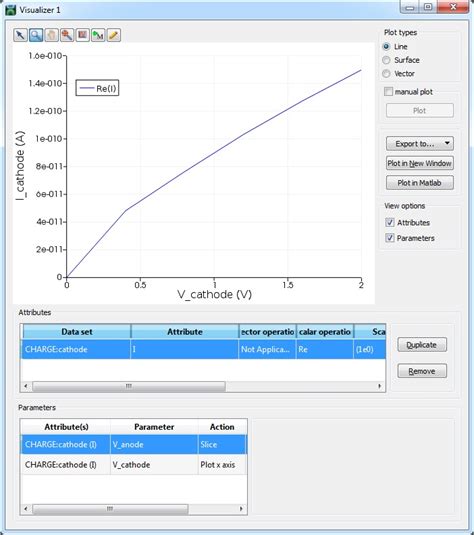Screen dimensions: 474x535
Task: Open the Export to... dropdown
Action: coord(420,144)
